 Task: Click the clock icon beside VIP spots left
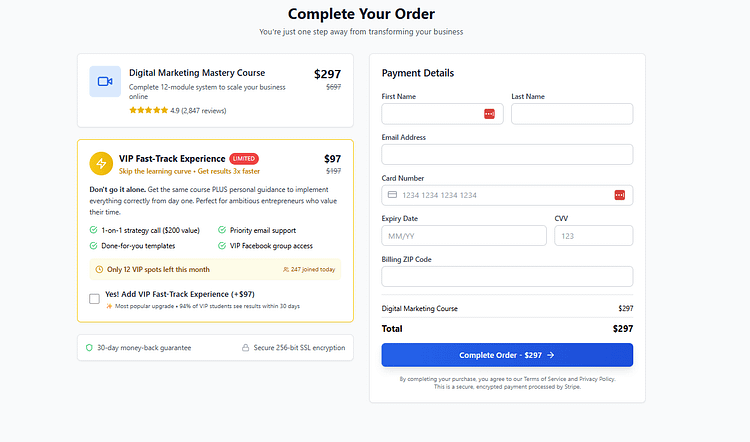[x=99, y=269]
